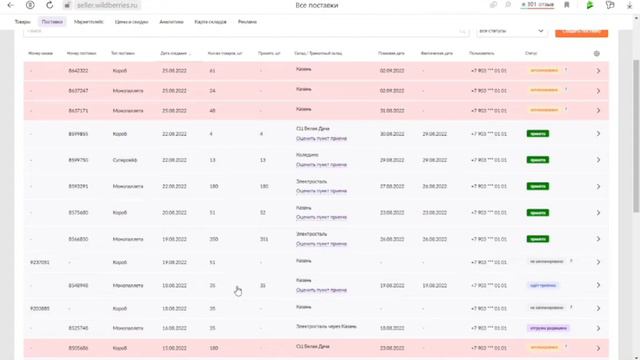640x360 pixels.
Task: Click order number #203885 cell
Action: (40, 309)
